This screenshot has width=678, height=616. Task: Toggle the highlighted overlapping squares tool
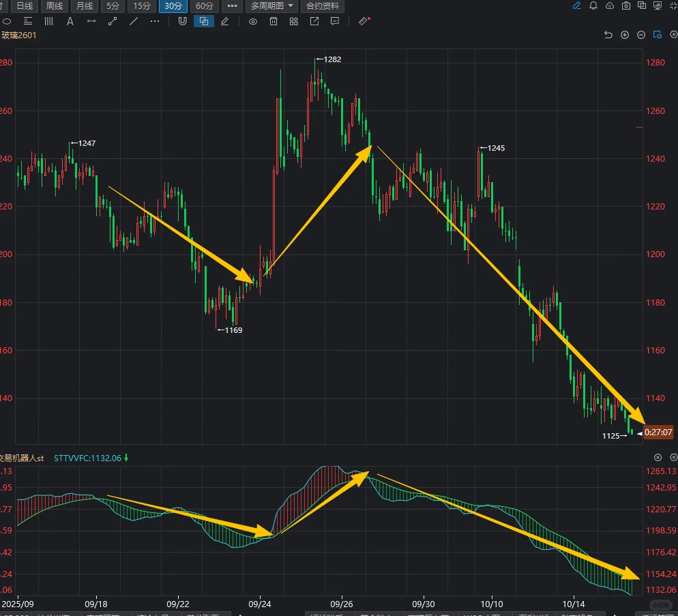tap(204, 21)
